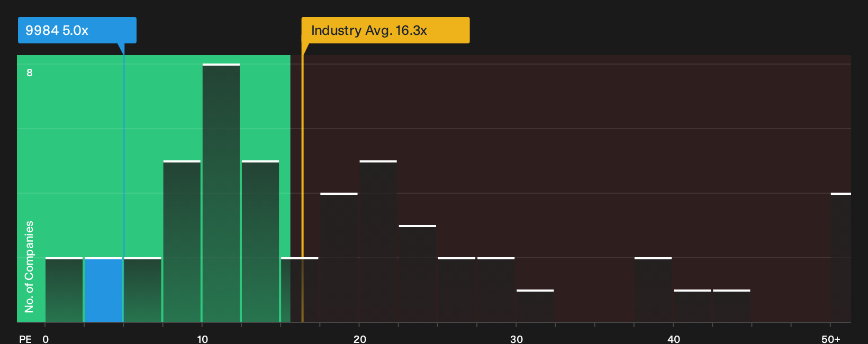Click x-axis label 30
Viewport: 868px width, 344px height.
pyautogui.click(x=517, y=339)
